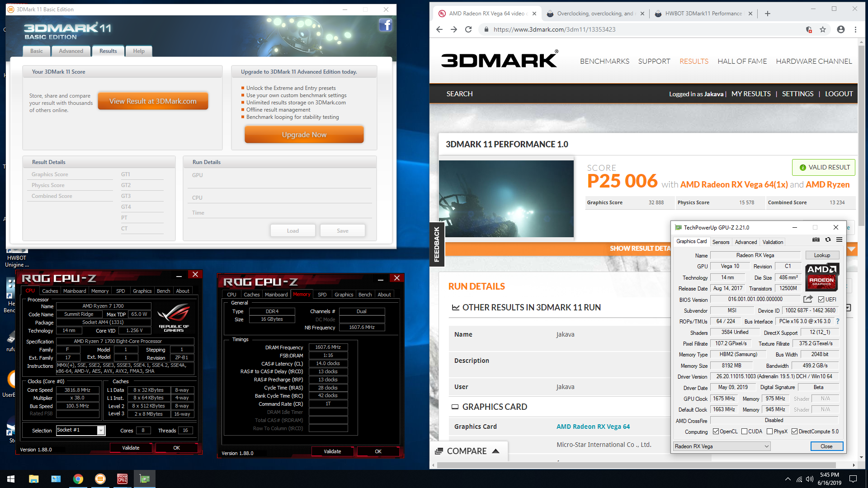Open the Windows notification center

click(853, 479)
